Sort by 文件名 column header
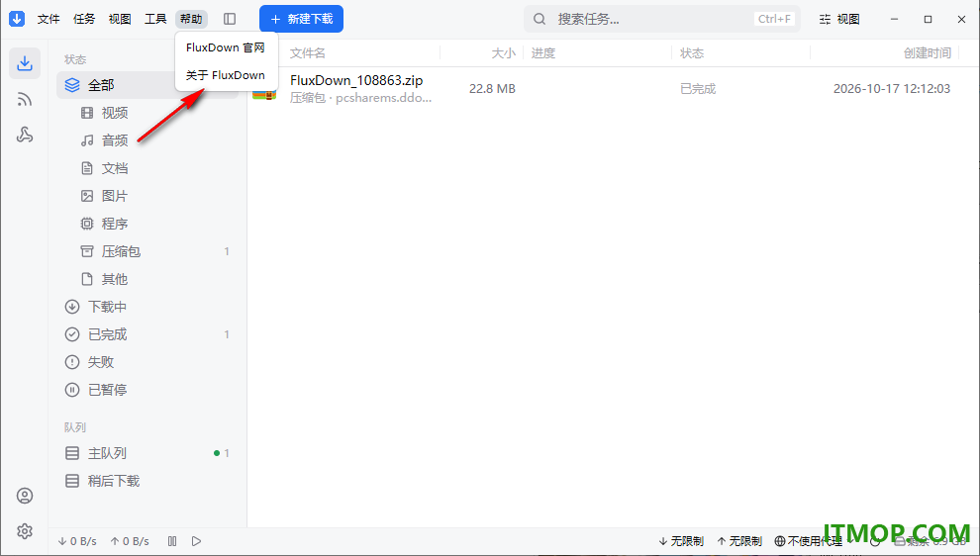 pyautogui.click(x=308, y=53)
